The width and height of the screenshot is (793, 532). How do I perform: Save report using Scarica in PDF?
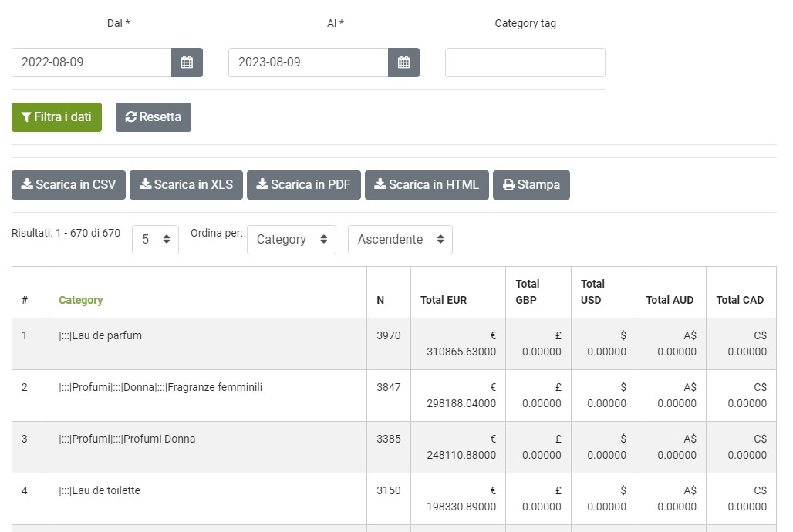tap(303, 185)
